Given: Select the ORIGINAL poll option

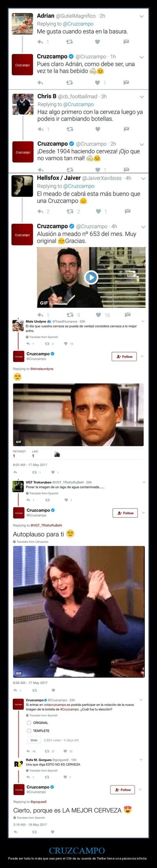Looking at the screenshot, I should (29, 722).
